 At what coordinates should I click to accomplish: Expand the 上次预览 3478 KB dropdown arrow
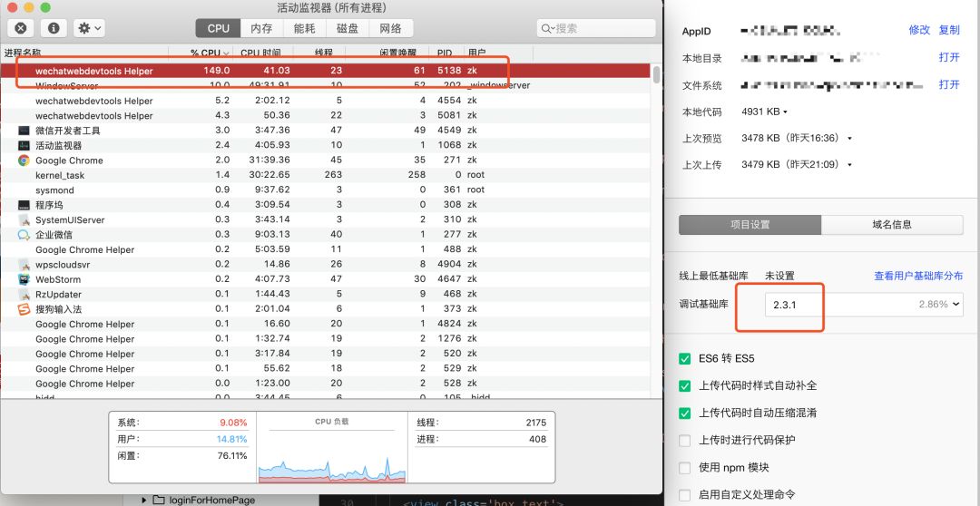[x=849, y=139]
